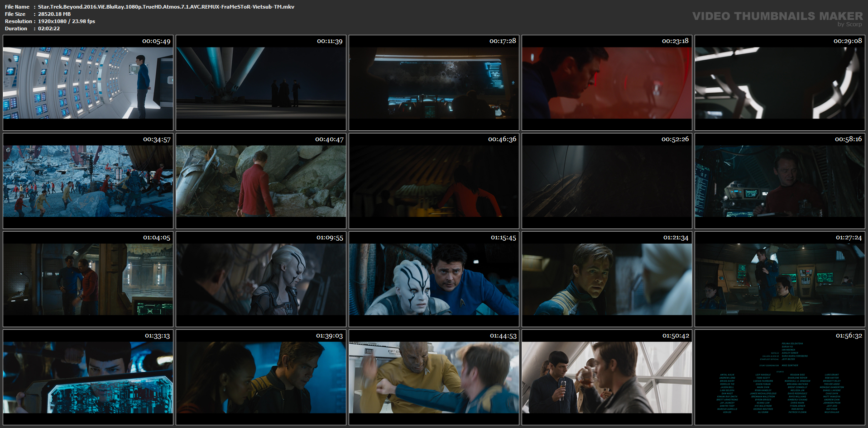
Task: Click the 'File Size' label
Action: click(x=15, y=14)
